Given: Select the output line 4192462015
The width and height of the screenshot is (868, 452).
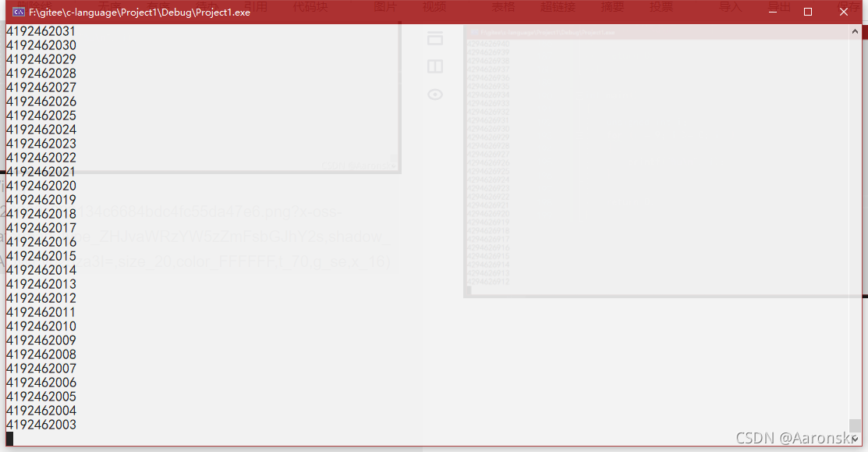Looking at the screenshot, I should 41,257.
